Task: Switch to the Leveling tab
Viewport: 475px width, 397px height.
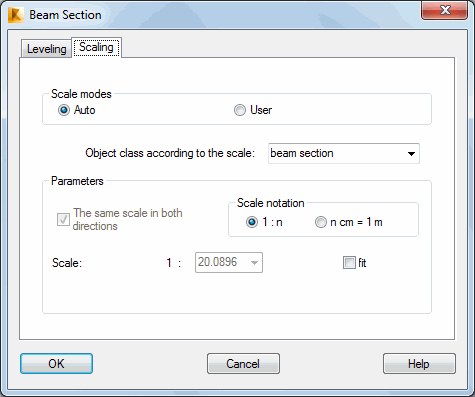Action: pyautogui.click(x=46, y=49)
